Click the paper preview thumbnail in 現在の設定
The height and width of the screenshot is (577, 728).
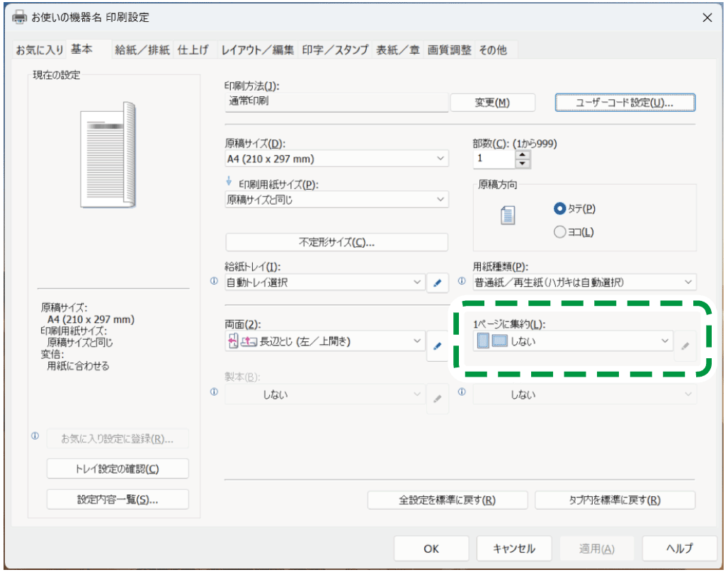click(108, 155)
